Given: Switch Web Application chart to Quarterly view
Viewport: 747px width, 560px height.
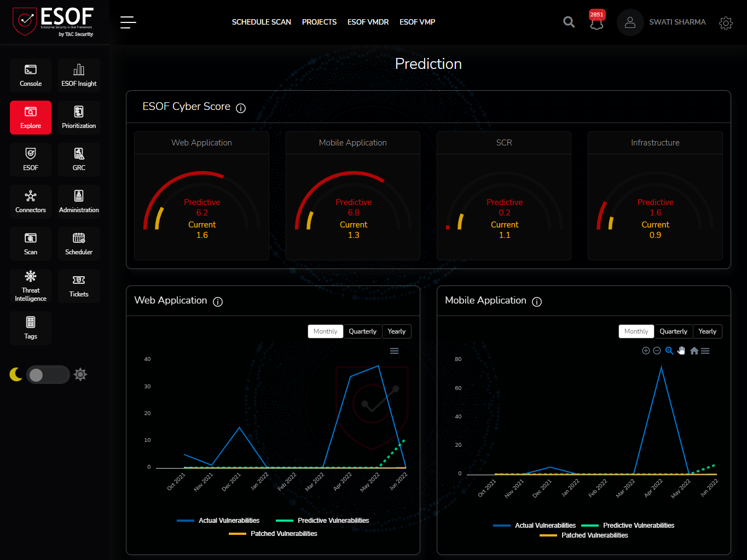Looking at the screenshot, I should tap(362, 331).
